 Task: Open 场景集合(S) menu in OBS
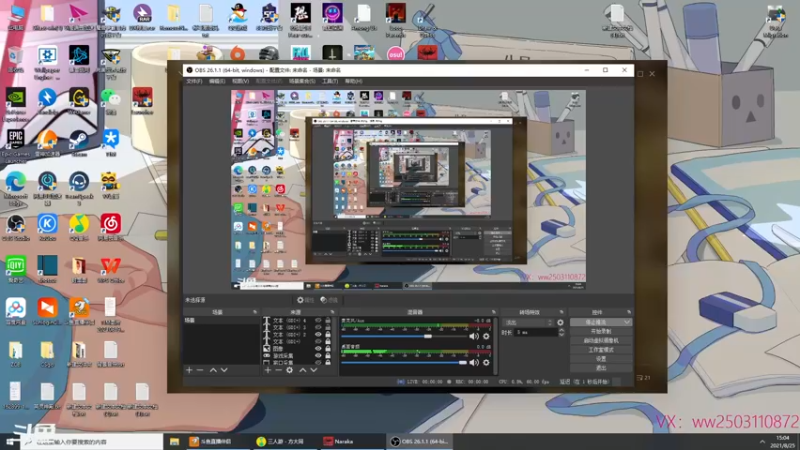(302, 81)
